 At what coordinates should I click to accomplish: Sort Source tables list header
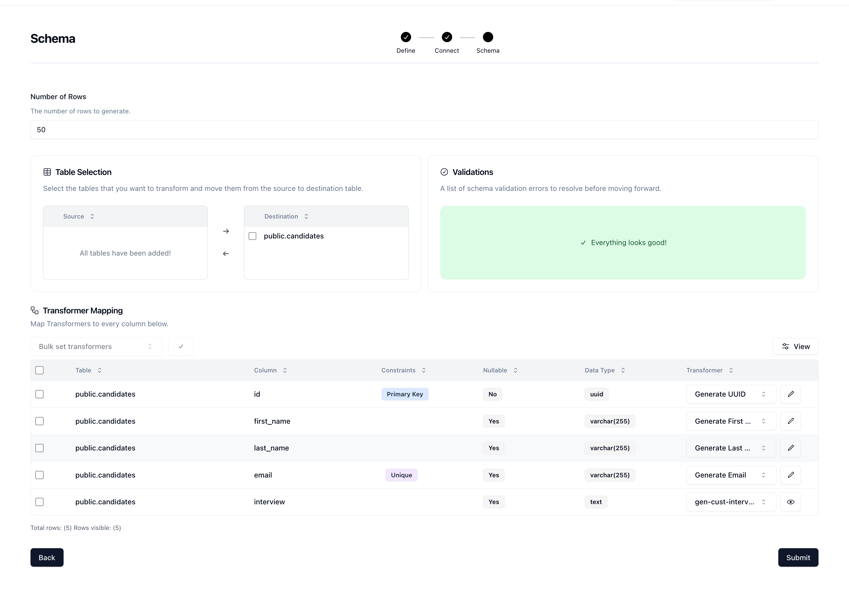click(79, 217)
